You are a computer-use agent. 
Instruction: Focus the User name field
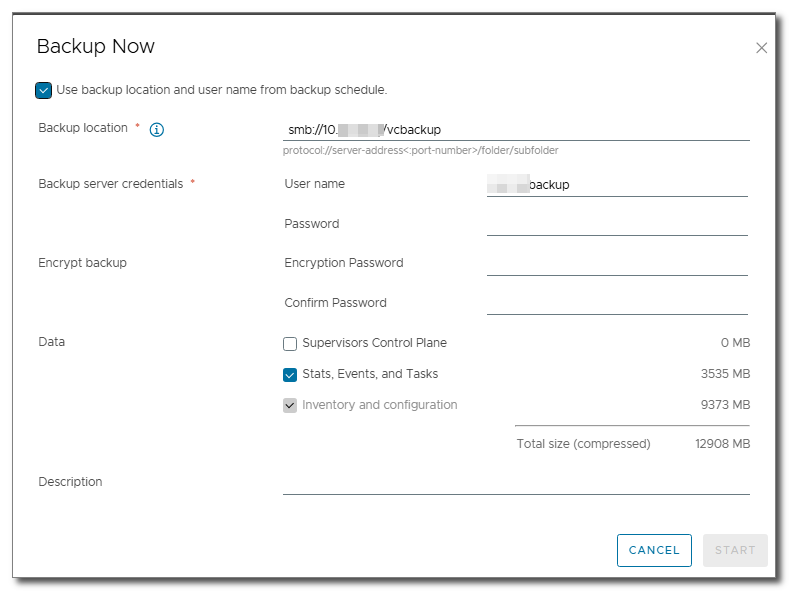click(616, 185)
